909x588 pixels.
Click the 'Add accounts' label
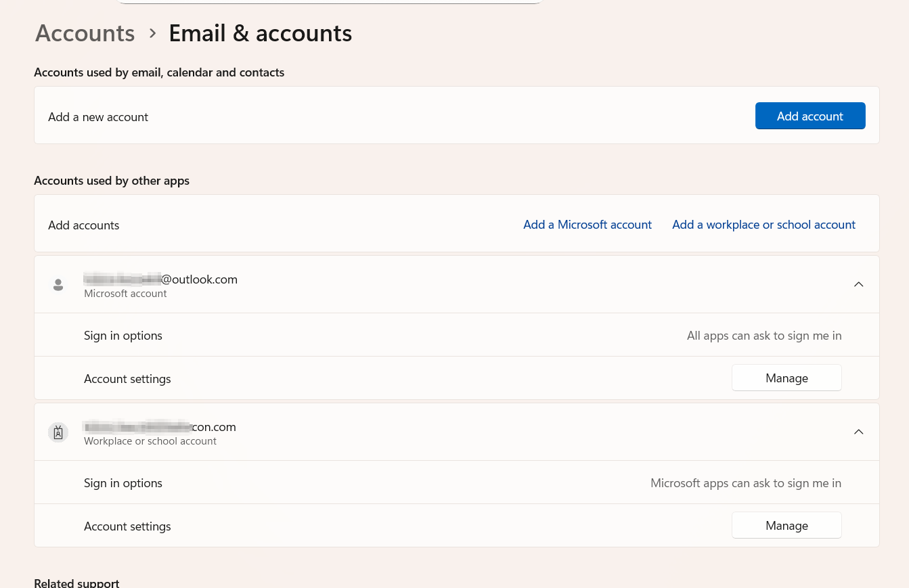pyautogui.click(x=84, y=225)
